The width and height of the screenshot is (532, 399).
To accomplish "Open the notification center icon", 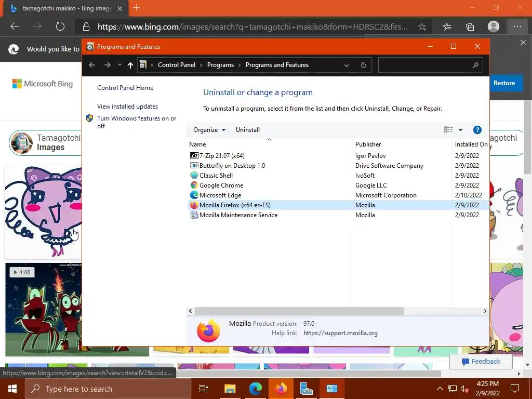I will tap(515, 389).
